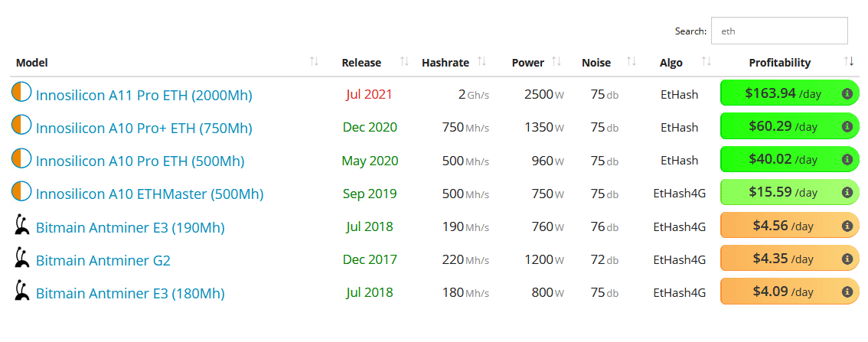This screenshot has height=342, width=868.
Task: Click info icon on $60.29 profitability
Action: pos(847,127)
